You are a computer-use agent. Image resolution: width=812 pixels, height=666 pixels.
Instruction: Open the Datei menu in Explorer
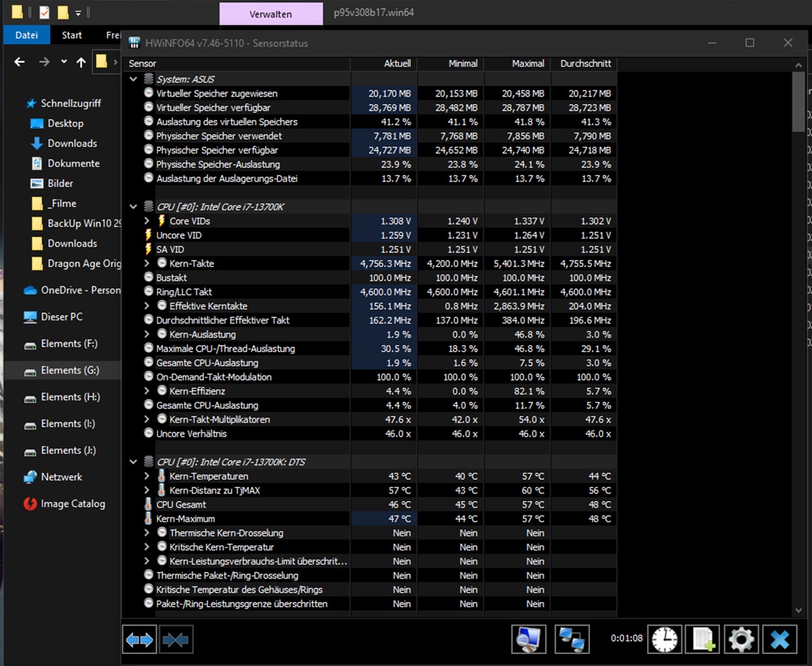pyautogui.click(x=26, y=35)
